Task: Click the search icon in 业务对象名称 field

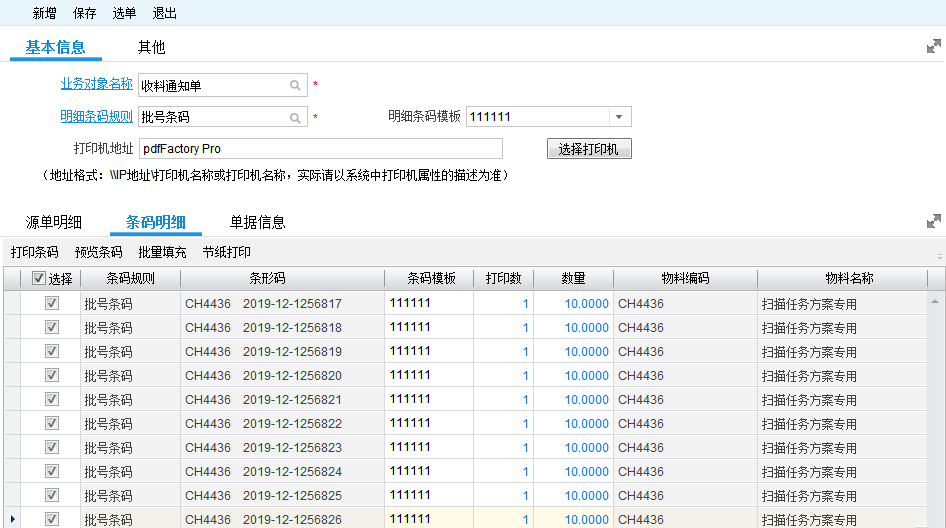Action: click(295, 86)
